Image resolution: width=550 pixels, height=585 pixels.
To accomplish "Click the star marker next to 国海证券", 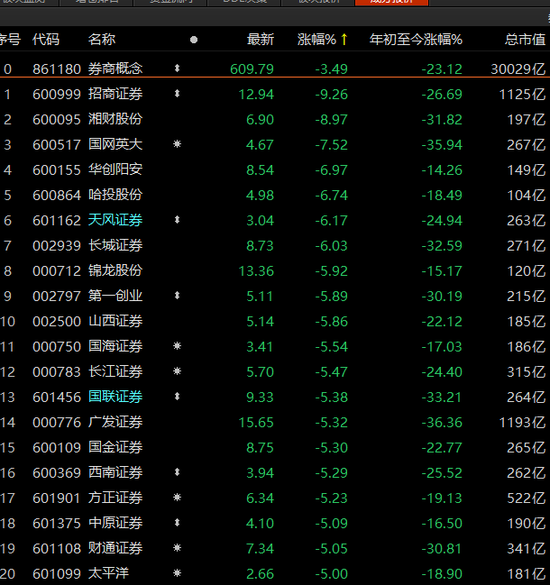I will (x=177, y=346).
